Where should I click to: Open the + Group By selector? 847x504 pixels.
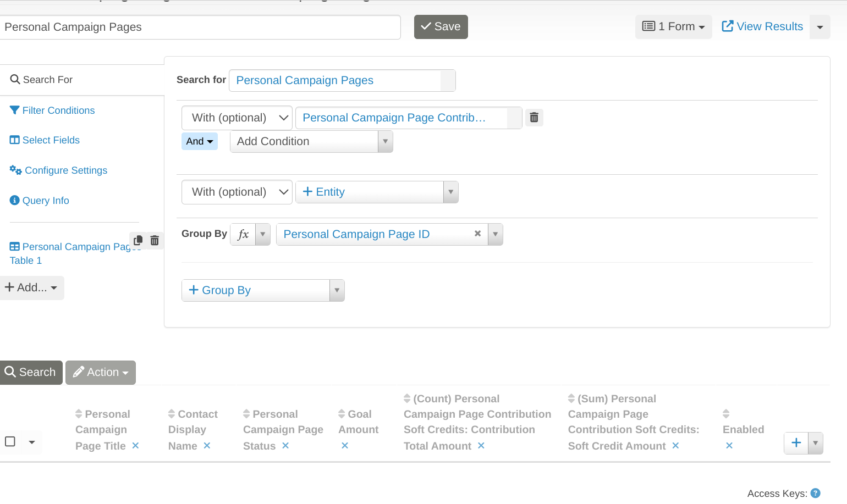tap(263, 290)
